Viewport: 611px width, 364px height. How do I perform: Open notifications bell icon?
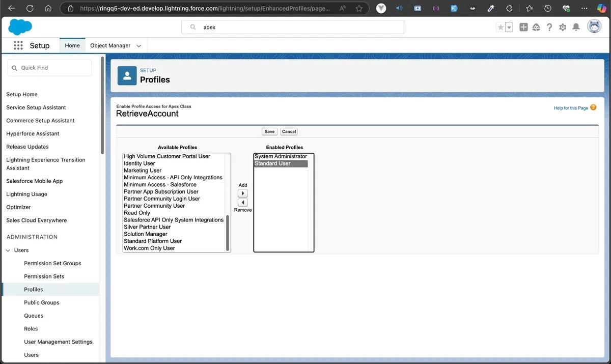(x=576, y=27)
